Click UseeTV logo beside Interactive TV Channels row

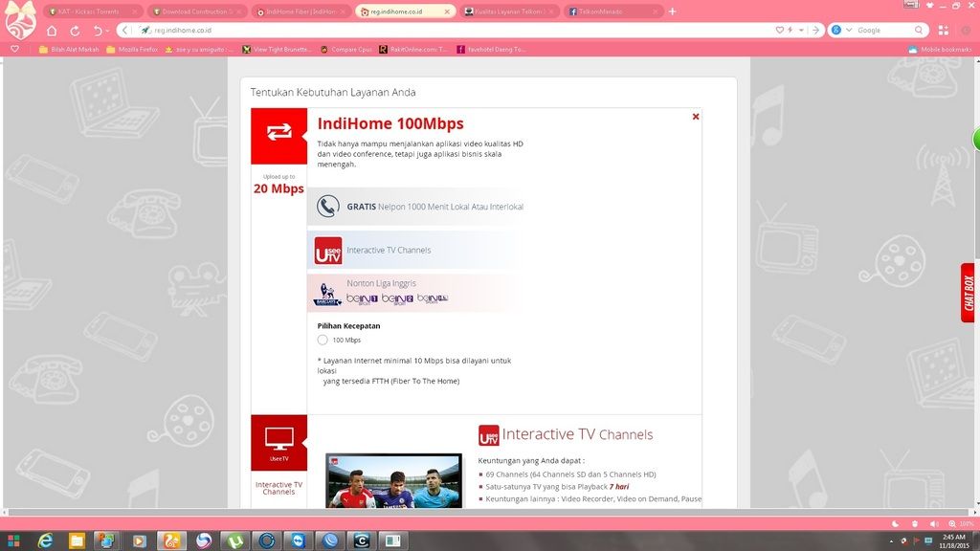(328, 251)
